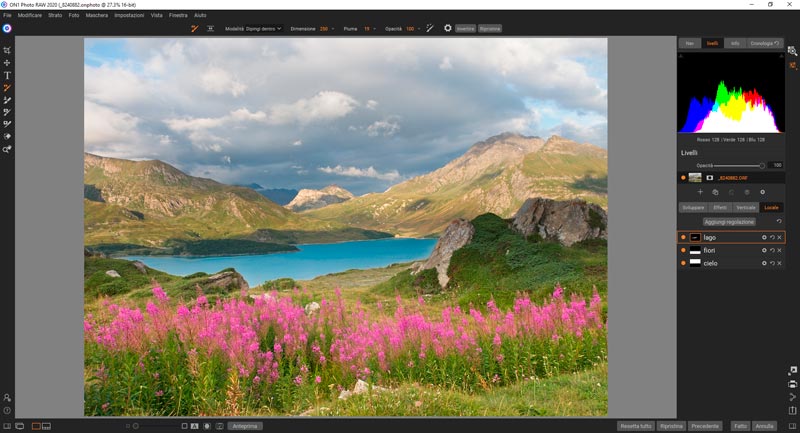Screen dimensions: 800x433
Task: Choose adjustable gradient in options bar
Action: point(210,29)
